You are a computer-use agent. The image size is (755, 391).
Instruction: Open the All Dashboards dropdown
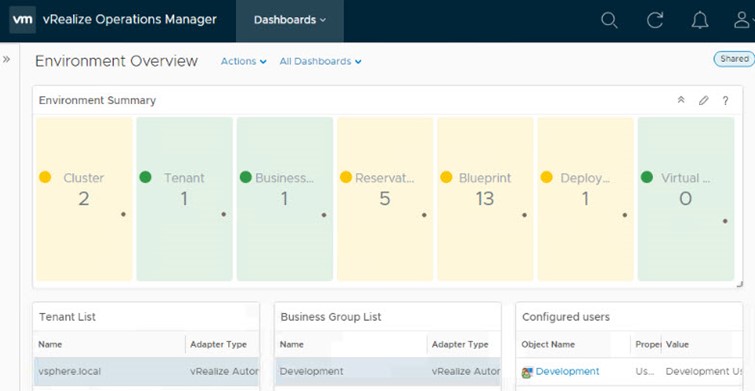(321, 61)
